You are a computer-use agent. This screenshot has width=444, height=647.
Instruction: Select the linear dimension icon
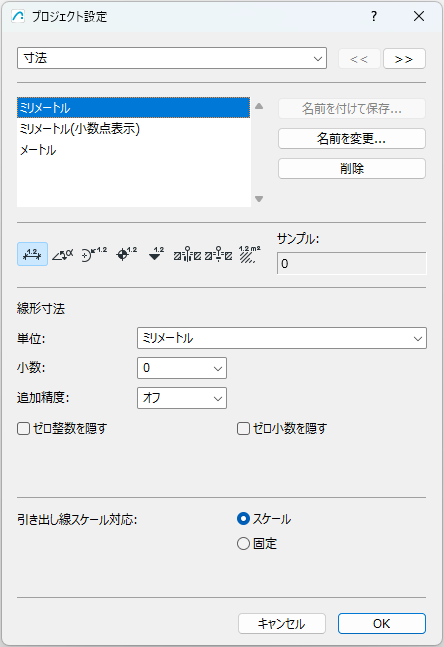point(32,254)
